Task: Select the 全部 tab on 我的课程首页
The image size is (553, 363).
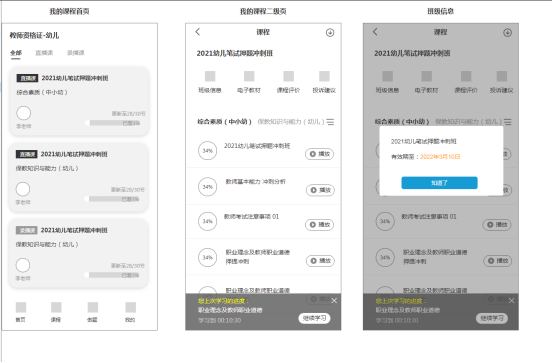Action: (16, 53)
